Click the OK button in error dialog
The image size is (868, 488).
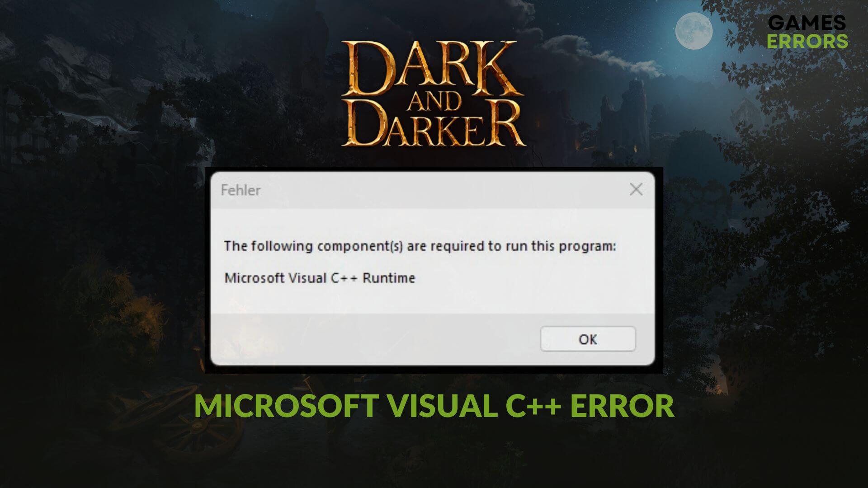click(588, 339)
